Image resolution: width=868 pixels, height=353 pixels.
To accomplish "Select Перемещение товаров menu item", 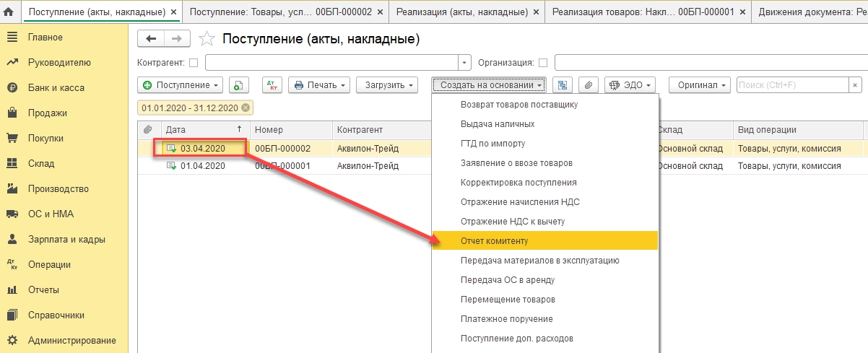I will [x=544, y=300].
